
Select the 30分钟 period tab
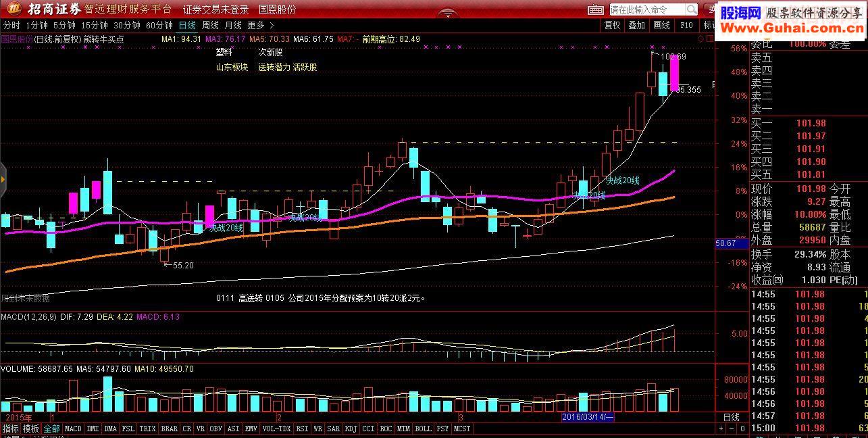click(126, 25)
